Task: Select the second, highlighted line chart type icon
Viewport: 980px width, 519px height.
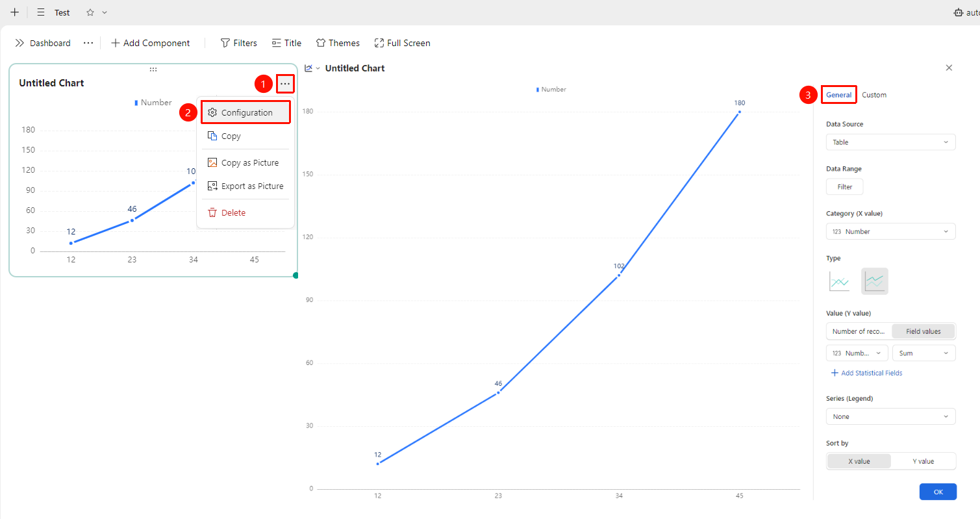Action: point(875,281)
